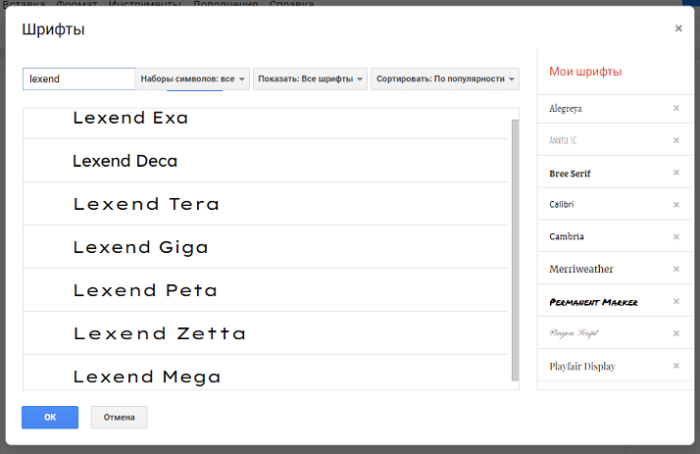
Task: Remove Bree Serif using its X icon
Action: (676, 173)
